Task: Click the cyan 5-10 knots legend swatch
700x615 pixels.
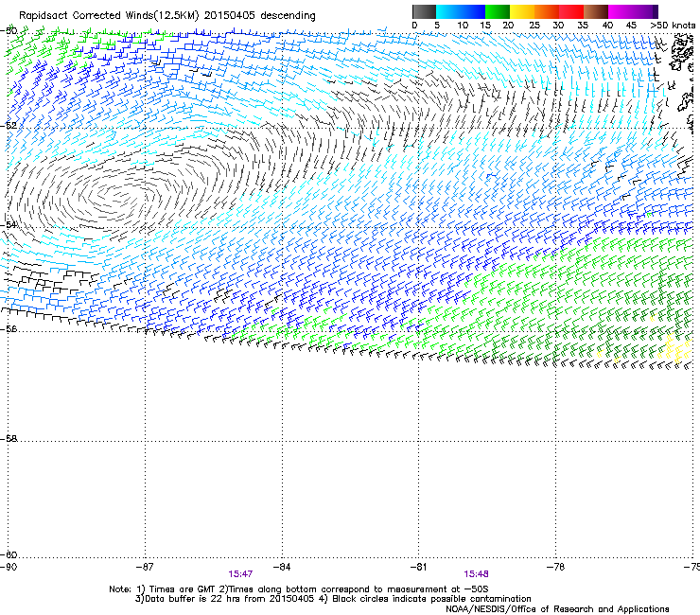Action: [448, 11]
